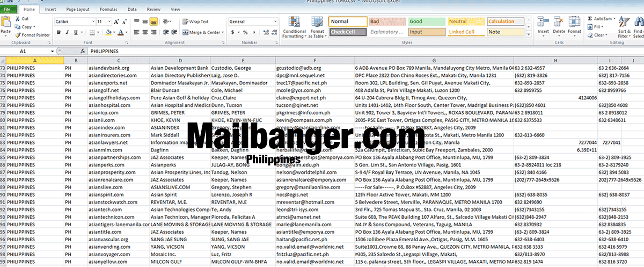The width and height of the screenshot is (644, 267).
Task: Switch to the Insert tab
Action: click(50, 9)
